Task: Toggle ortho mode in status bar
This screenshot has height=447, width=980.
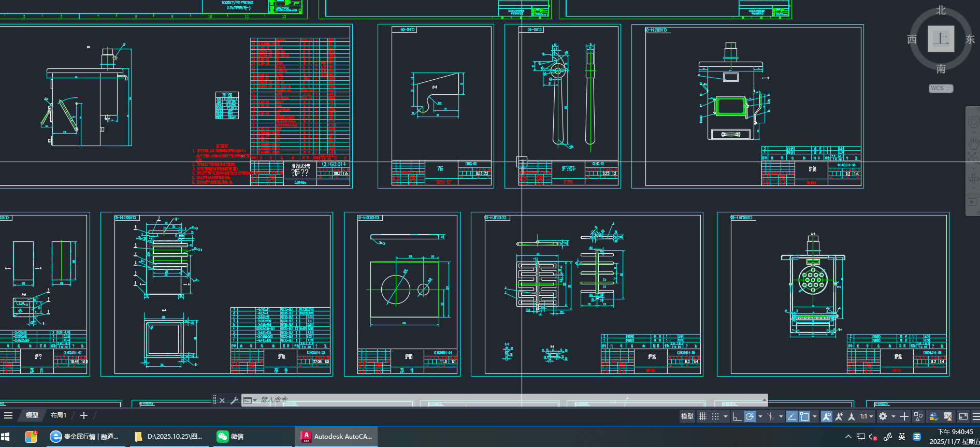Action: point(737,416)
